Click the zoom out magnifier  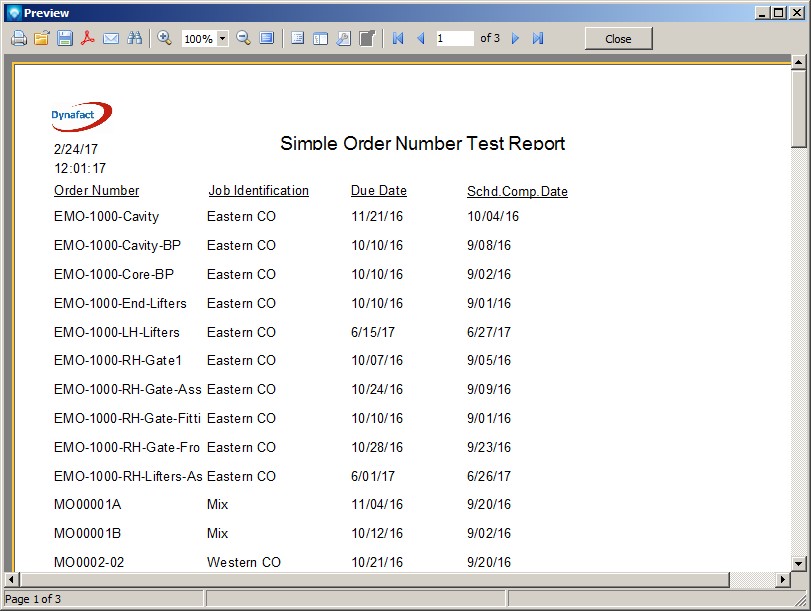point(243,38)
